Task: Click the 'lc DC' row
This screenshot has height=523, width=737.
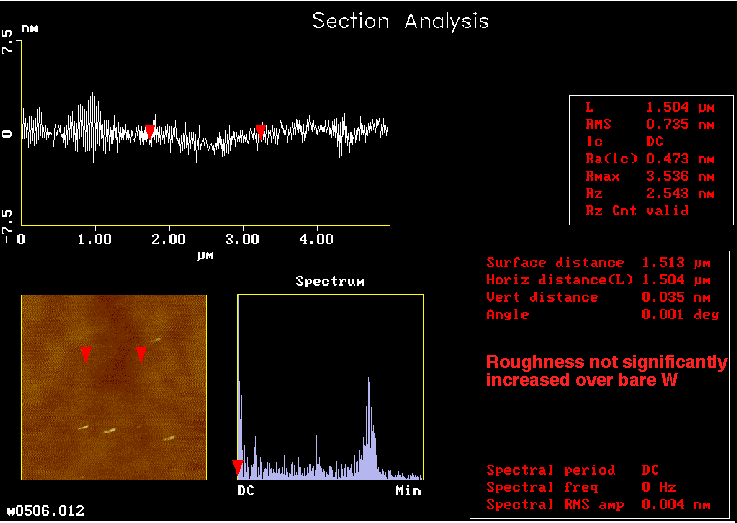Action: click(625, 141)
